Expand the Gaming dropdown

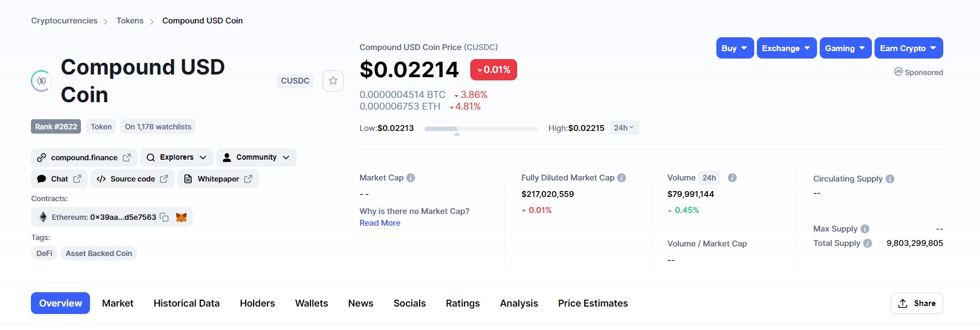pos(846,48)
